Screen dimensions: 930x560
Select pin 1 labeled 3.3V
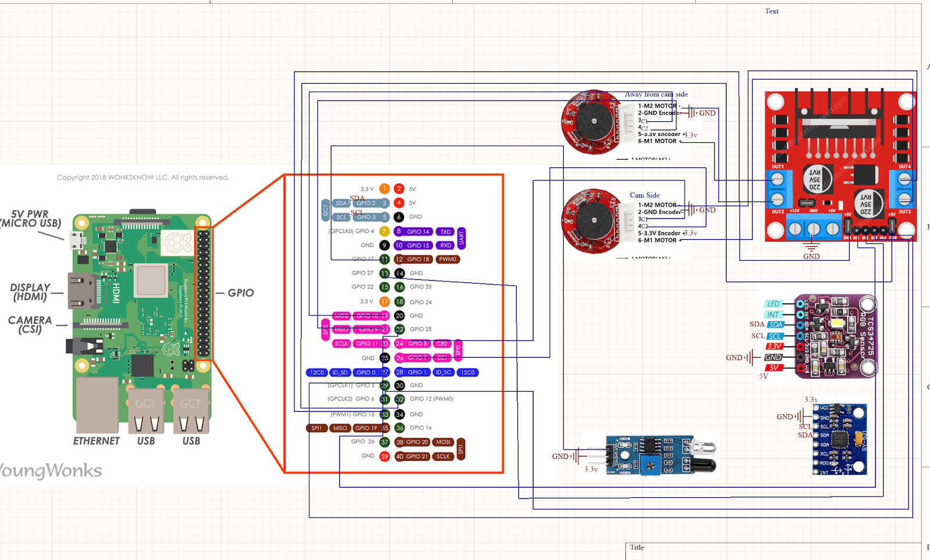[384, 188]
